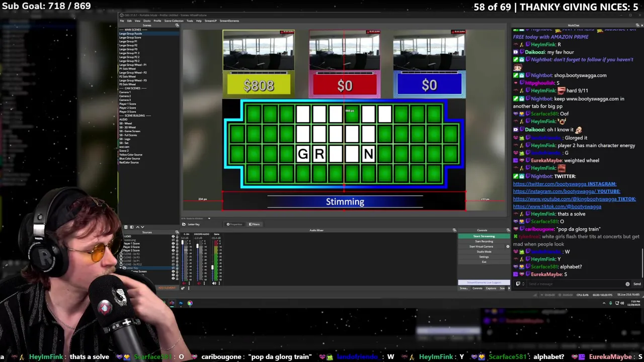Image resolution: width=644 pixels, height=362 pixels.
Task: Click Start Recording button
Action: (x=484, y=241)
